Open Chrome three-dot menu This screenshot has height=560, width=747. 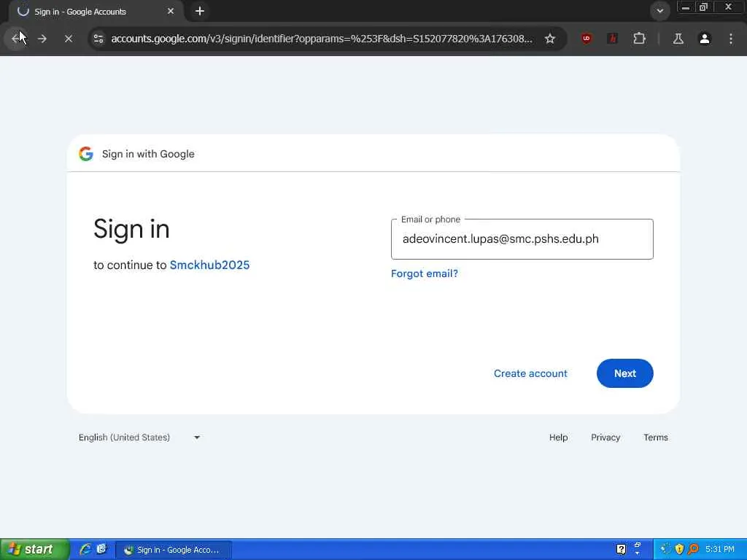[x=730, y=39]
